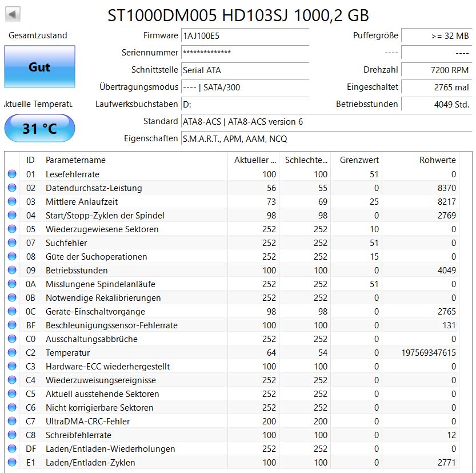Click status icon for Hardware-ECC wiederhergestellt
The height and width of the screenshot is (473, 476).
12,367
